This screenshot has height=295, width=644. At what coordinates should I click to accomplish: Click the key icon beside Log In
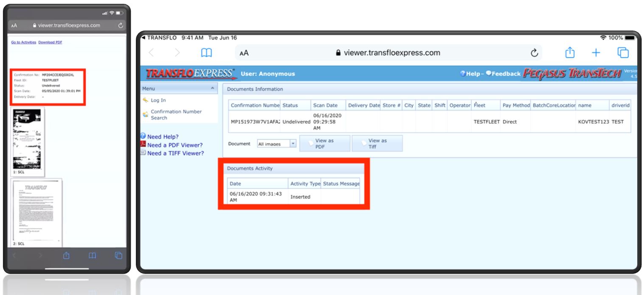tap(145, 100)
